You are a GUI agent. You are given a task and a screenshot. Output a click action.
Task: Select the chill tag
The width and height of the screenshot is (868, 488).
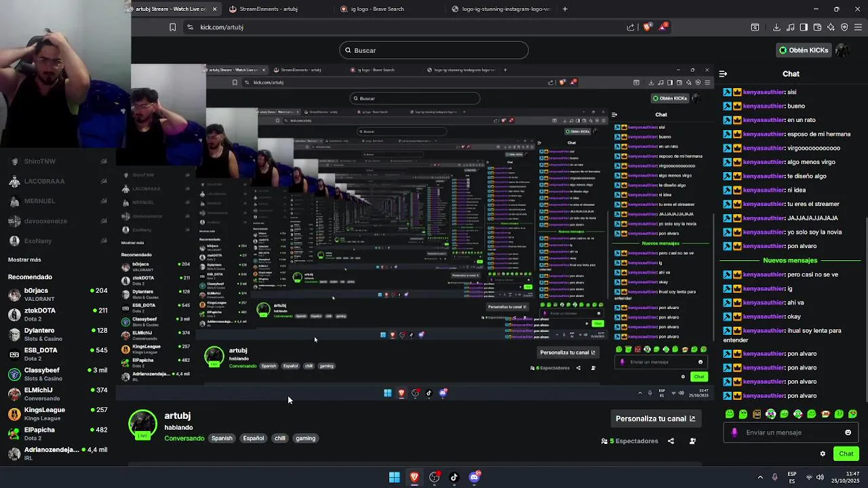pyautogui.click(x=280, y=439)
